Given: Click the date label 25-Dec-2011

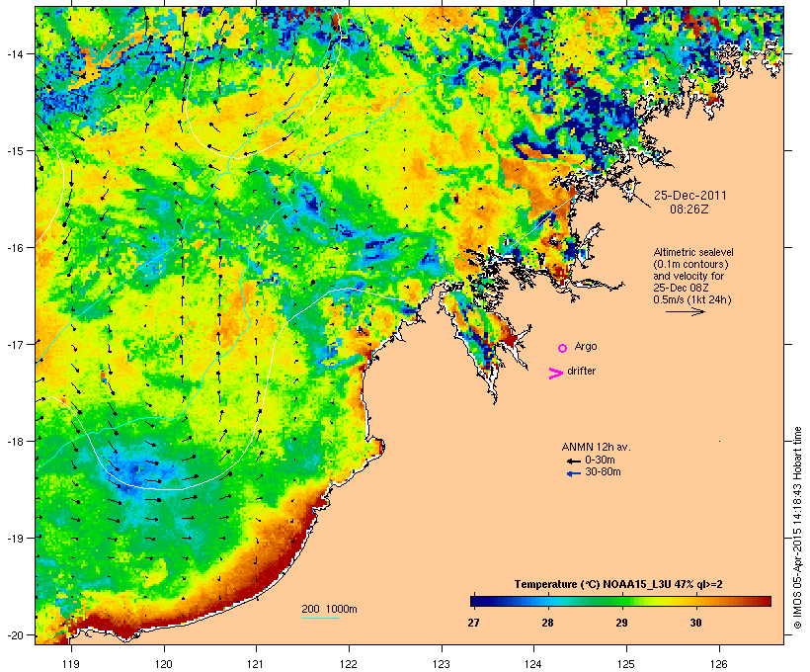Looking at the screenshot, I should coord(690,196).
